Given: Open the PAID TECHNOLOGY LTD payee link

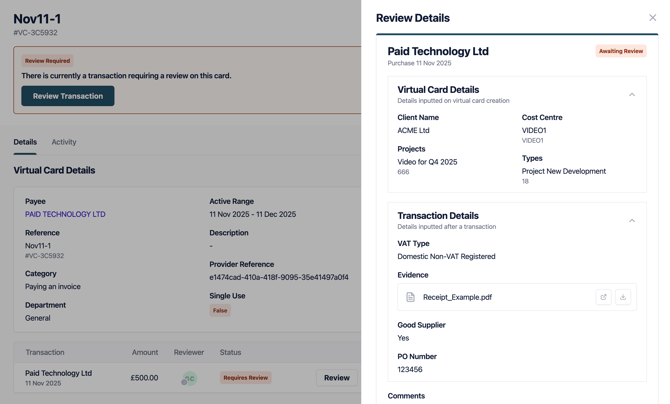Looking at the screenshot, I should pos(65,214).
